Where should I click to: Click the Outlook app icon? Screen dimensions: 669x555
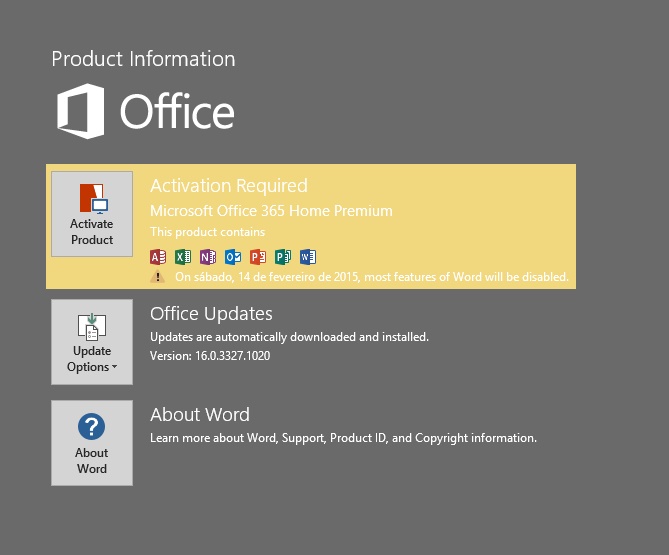pyautogui.click(x=233, y=257)
